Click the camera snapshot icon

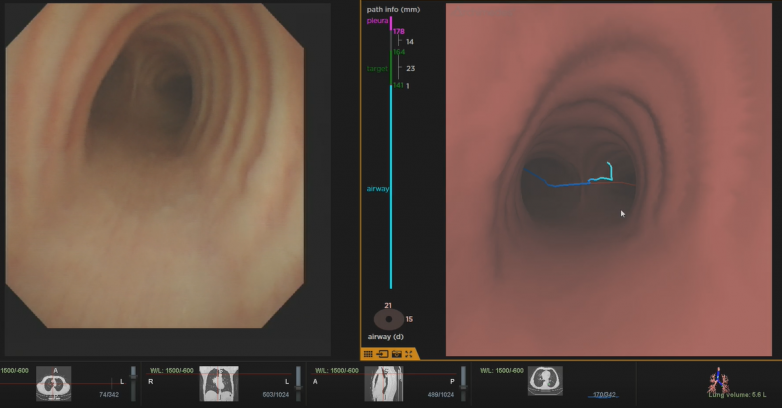396,354
